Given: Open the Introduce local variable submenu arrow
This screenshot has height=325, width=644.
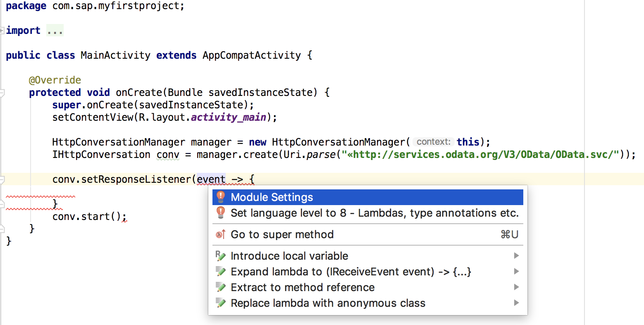Looking at the screenshot, I should point(516,256).
